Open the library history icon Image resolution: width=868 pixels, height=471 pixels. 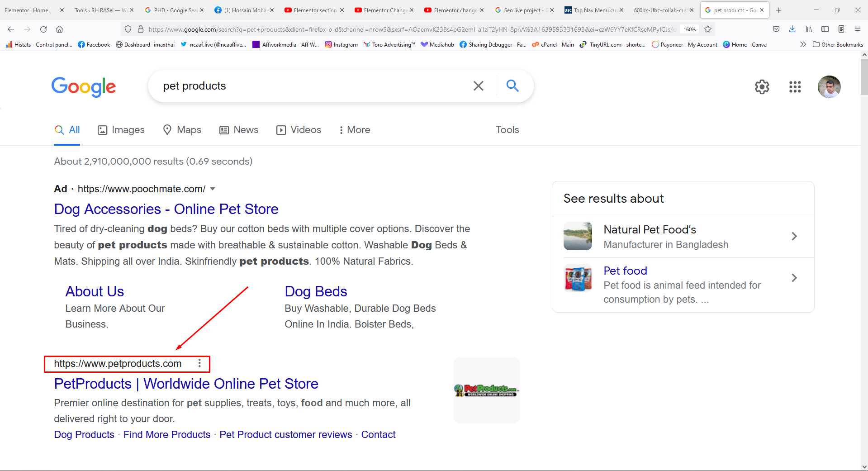[x=809, y=29]
